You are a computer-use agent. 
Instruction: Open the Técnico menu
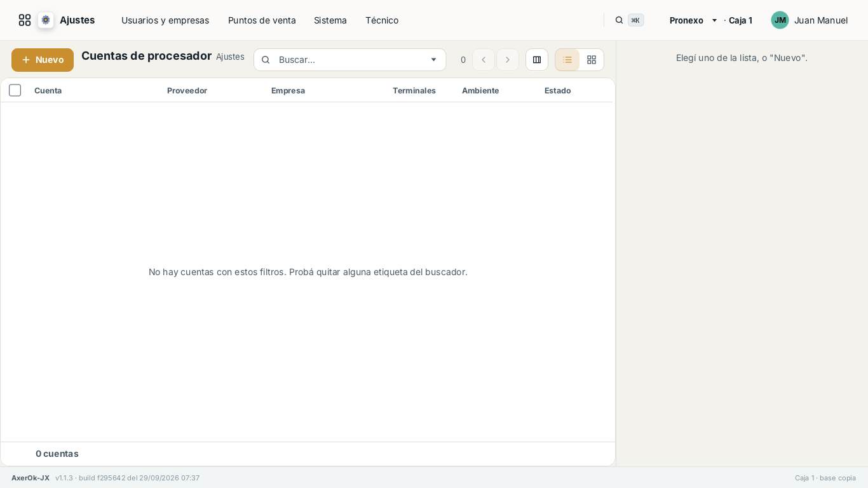pyautogui.click(x=382, y=20)
